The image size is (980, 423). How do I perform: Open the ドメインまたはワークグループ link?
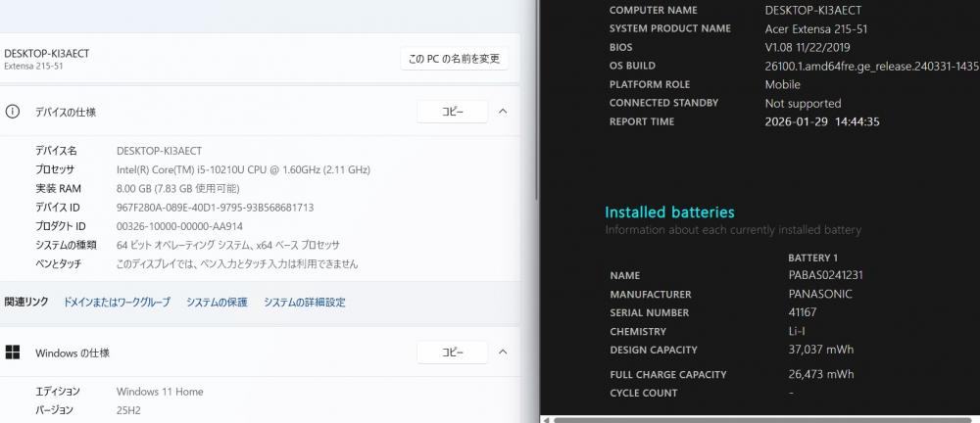[117, 303]
